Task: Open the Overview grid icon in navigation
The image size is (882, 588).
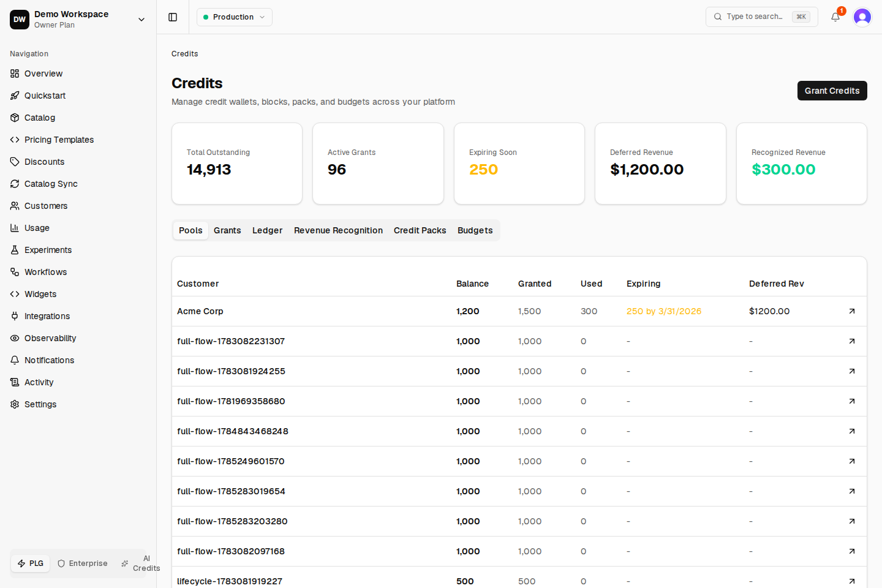Action: pos(15,73)
